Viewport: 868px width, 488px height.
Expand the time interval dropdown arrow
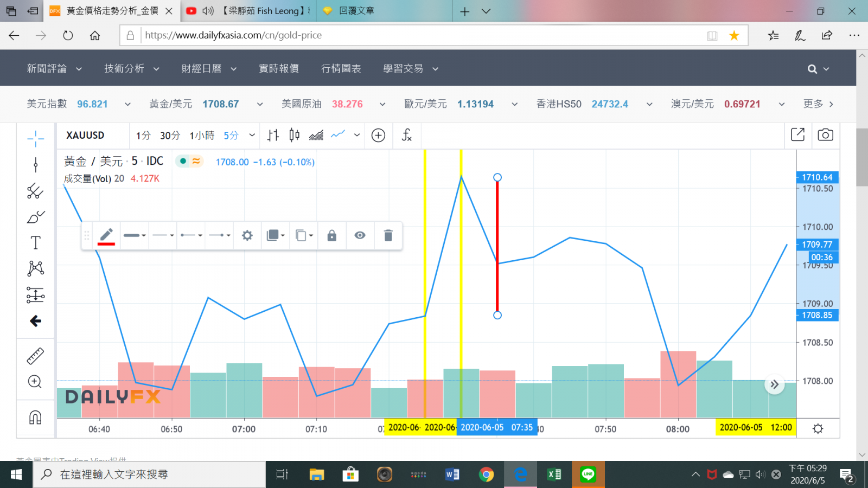(252, 135)
